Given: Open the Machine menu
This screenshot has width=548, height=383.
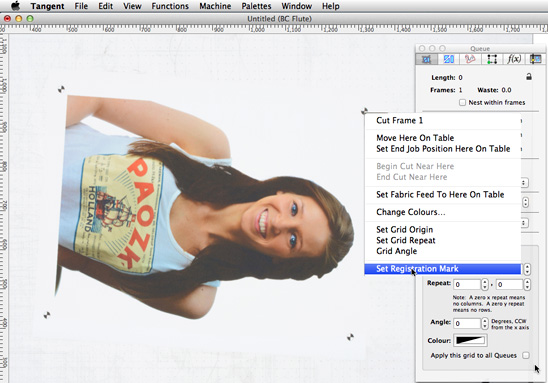Looking at the screenshot, I should (x=215, y=6).
